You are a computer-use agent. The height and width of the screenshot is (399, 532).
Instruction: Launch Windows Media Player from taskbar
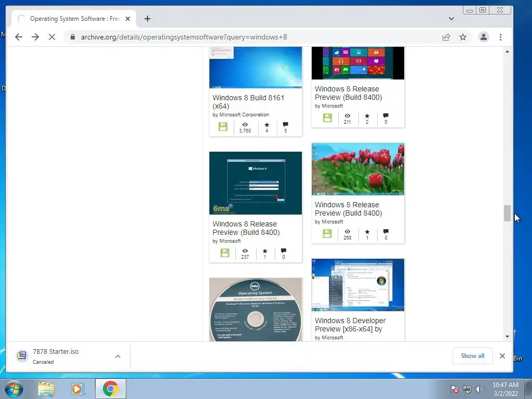point(77,389)
